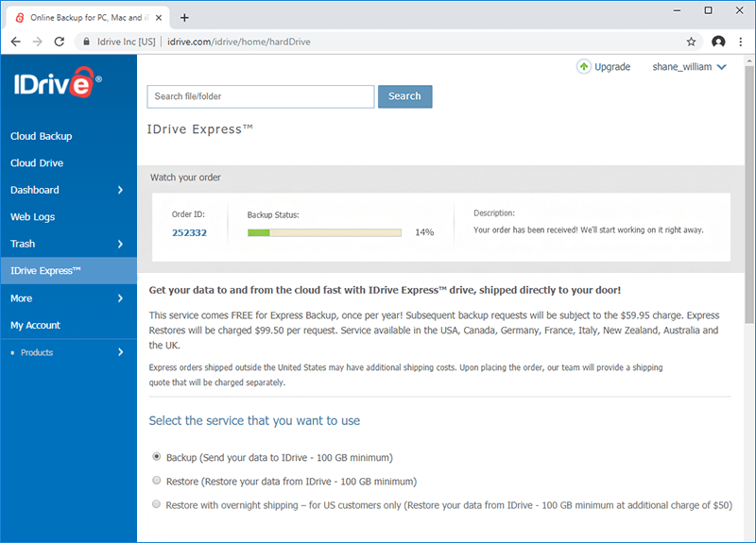
Task: Open Cloud Backup in the sidebar
Action: point(42,136)
